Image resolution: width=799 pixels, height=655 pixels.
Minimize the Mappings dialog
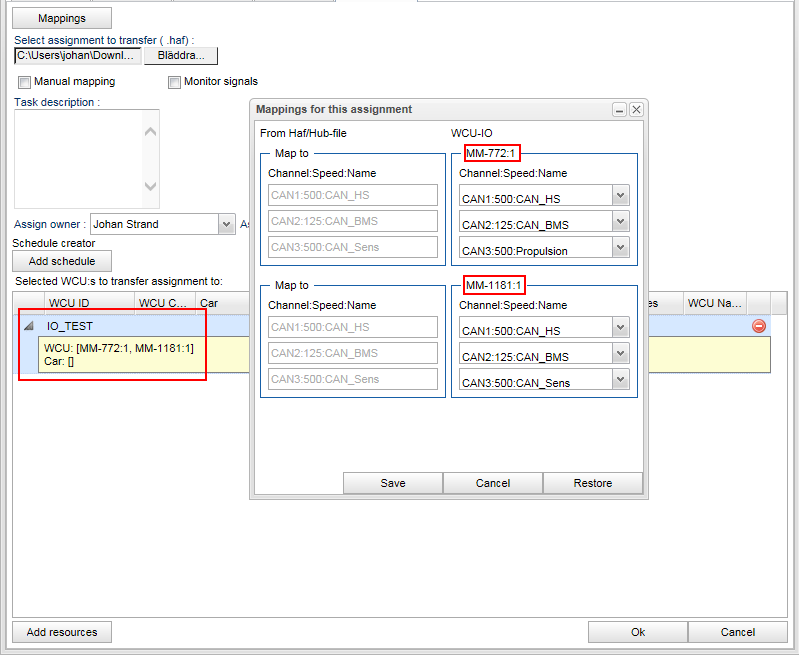coord(620,110)
